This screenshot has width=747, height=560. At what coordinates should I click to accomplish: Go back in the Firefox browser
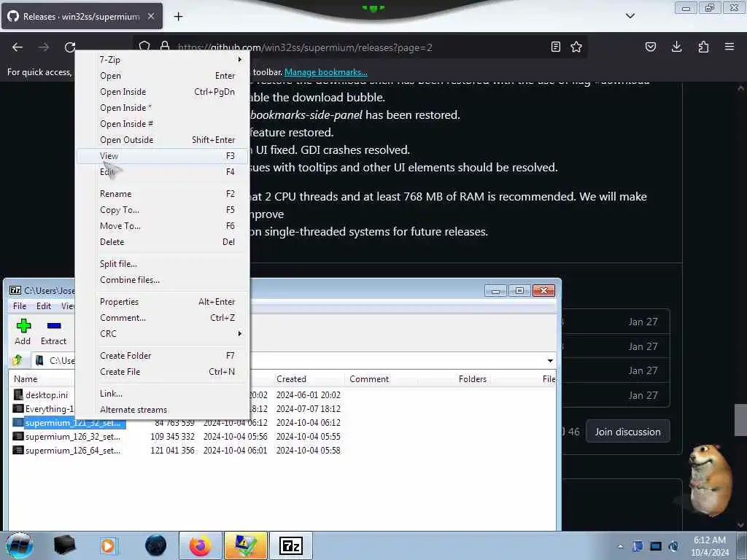coord(18,47)
